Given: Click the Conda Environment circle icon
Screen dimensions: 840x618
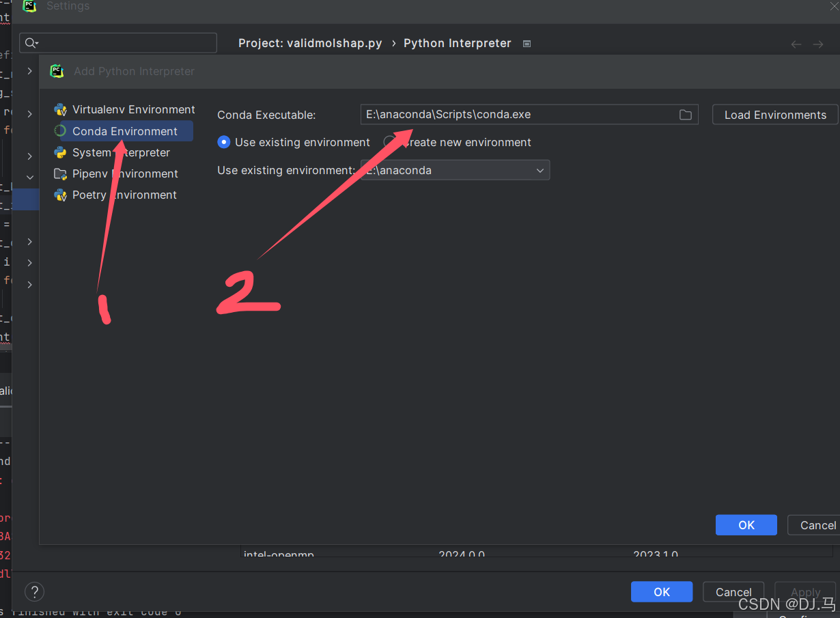Looking at the screenshot, I should pyautogui.click(x=60, y=131).
